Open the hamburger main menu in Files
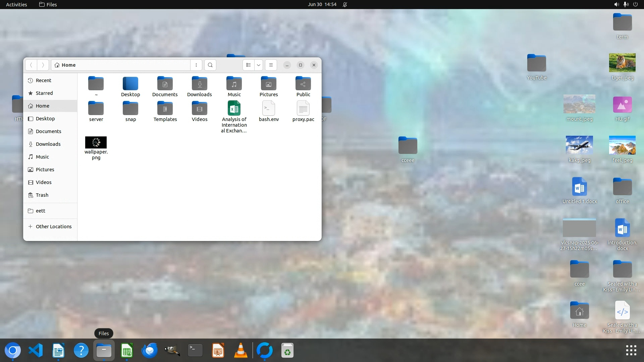 (271, 65)
